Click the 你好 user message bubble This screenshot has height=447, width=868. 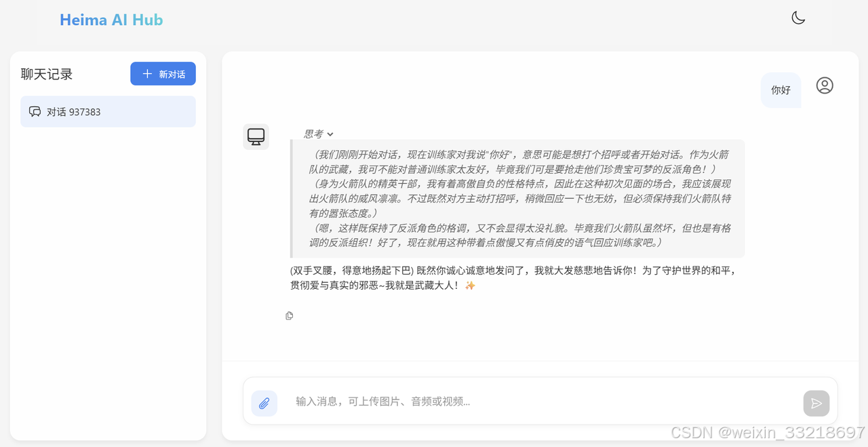tap(781, 90)
